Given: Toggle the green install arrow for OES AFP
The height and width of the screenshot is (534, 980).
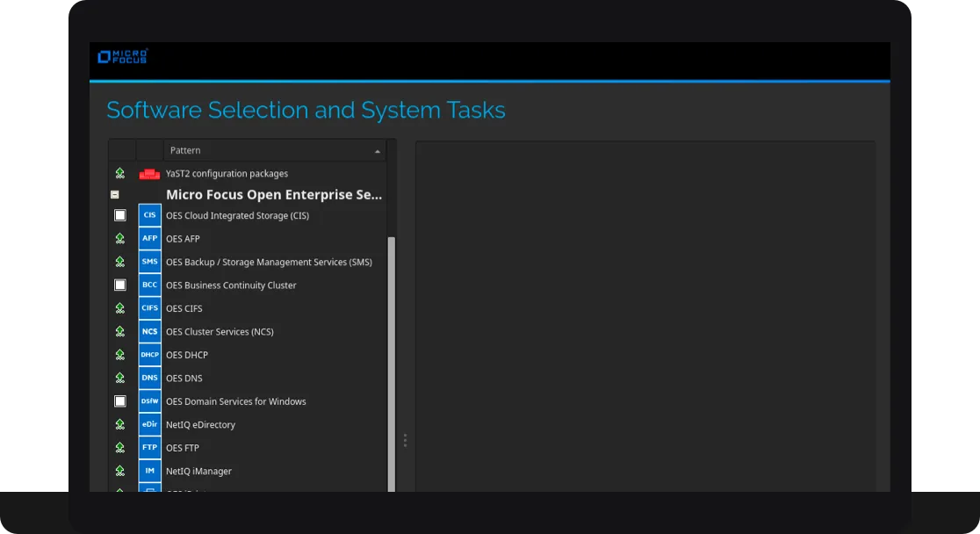Looking at the screenshot, I should (119, 238).
